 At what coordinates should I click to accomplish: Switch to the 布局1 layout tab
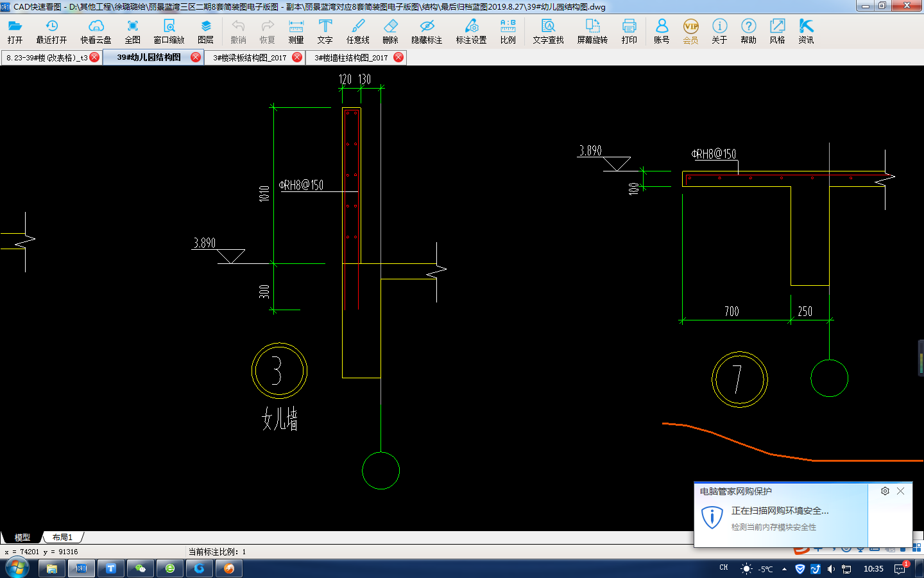pos(62,538)
